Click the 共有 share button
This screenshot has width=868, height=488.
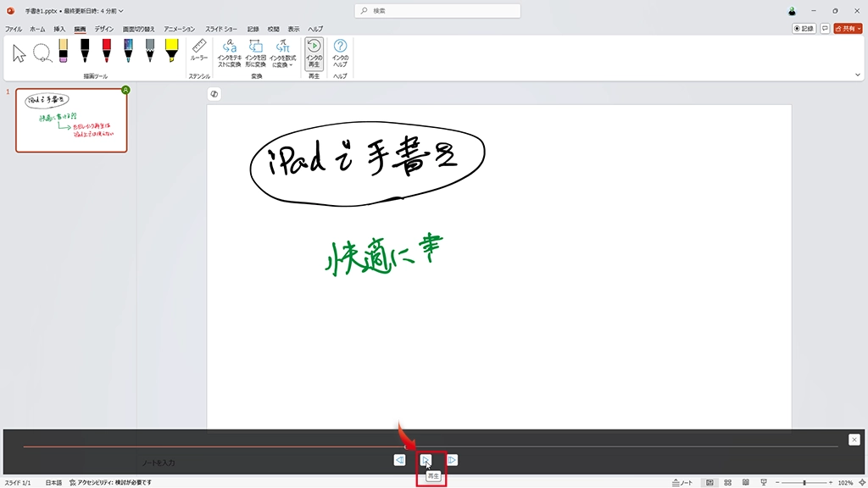point(848,28)
